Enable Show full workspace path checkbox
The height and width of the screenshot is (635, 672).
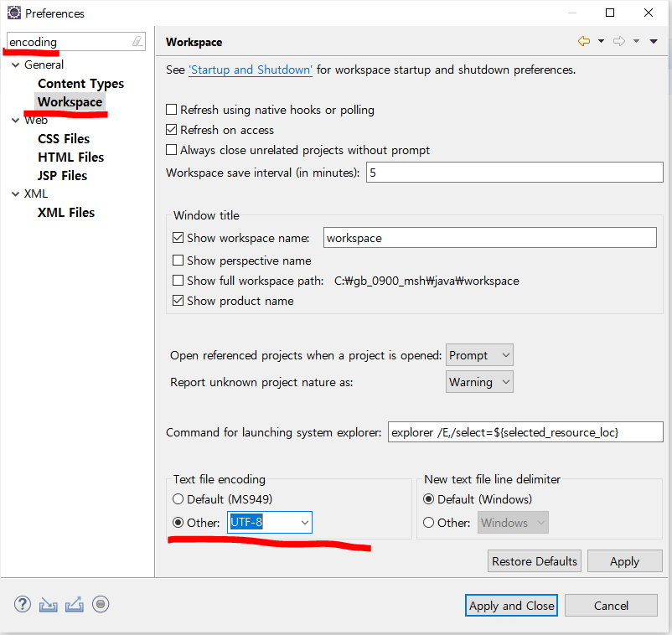(178, 281)
